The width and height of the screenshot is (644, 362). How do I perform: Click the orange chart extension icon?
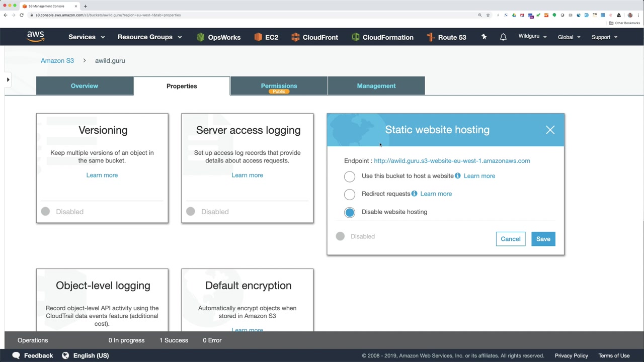[546, 15]
